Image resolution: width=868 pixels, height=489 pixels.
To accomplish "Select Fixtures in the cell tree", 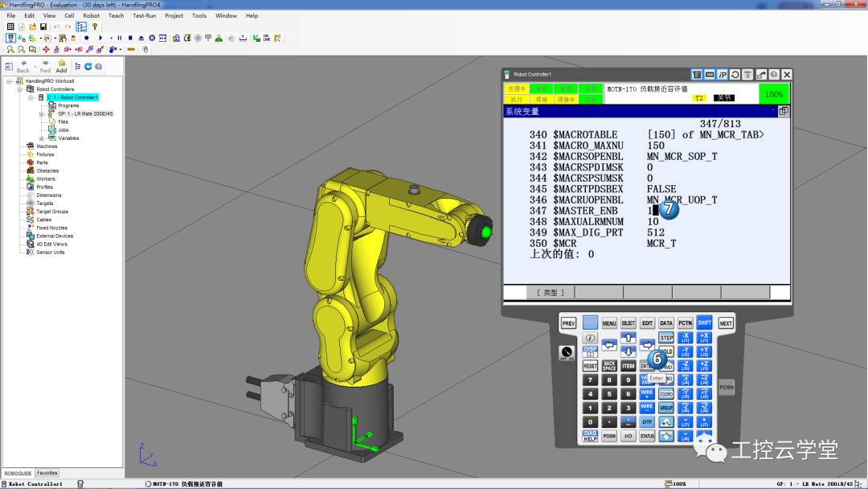I will (45, 154).
